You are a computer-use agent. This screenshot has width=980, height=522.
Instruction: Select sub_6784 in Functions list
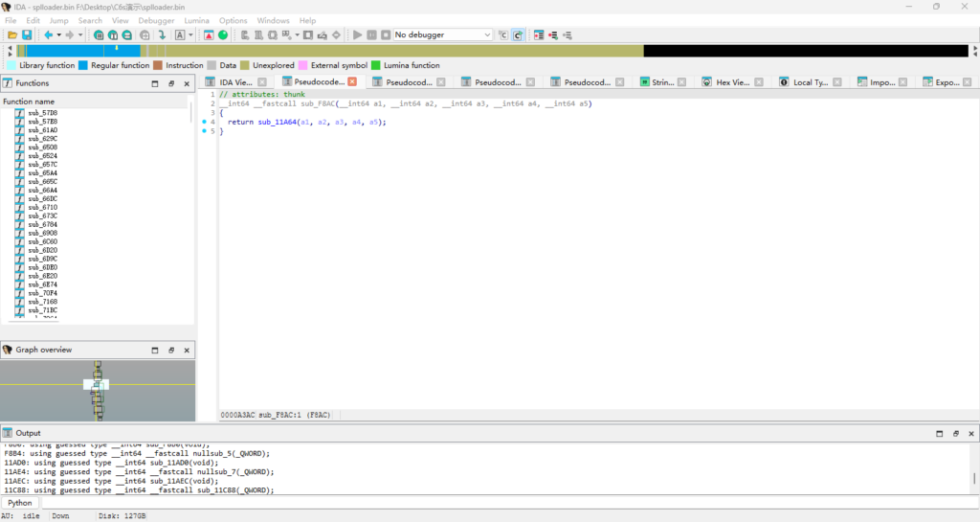42,224
